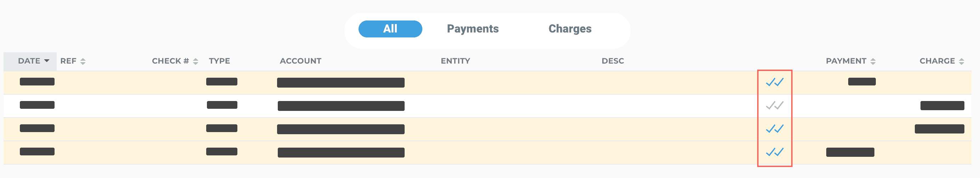This screenshot has width=980, height=178.
Task: Click the TYPE column header
Action: tap(219, 61)
